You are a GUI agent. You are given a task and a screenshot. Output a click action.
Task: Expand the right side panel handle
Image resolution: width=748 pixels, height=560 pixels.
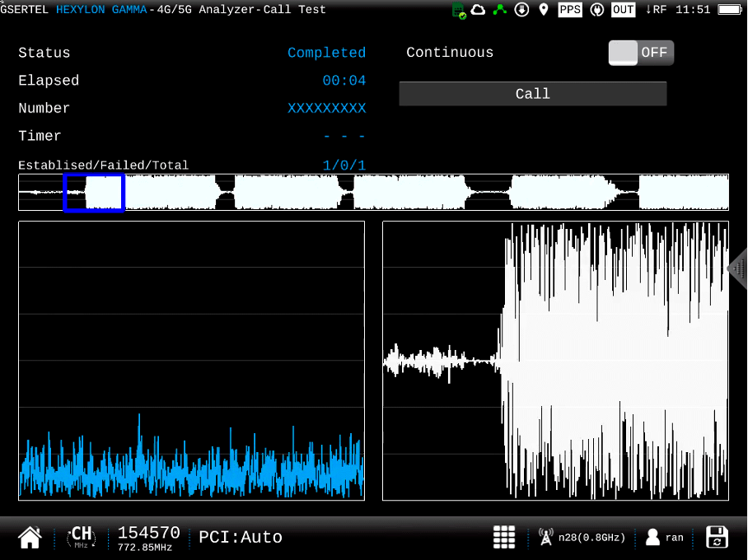pyautogui.click(x=738, y=268)
